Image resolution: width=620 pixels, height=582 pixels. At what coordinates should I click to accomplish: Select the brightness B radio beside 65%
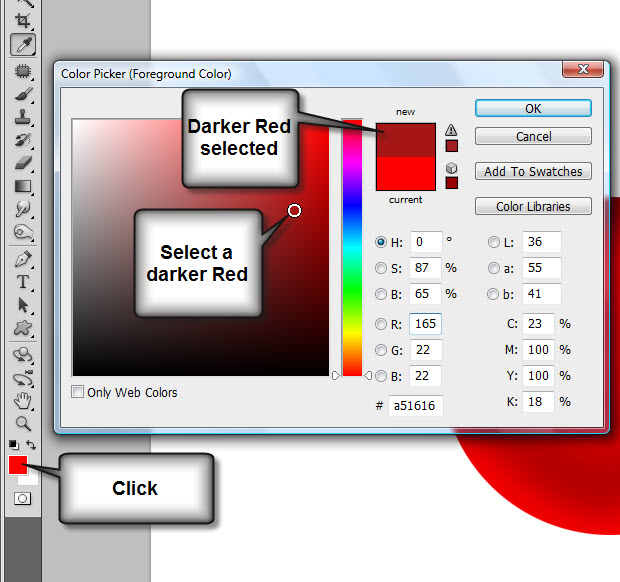coord(381,294)
